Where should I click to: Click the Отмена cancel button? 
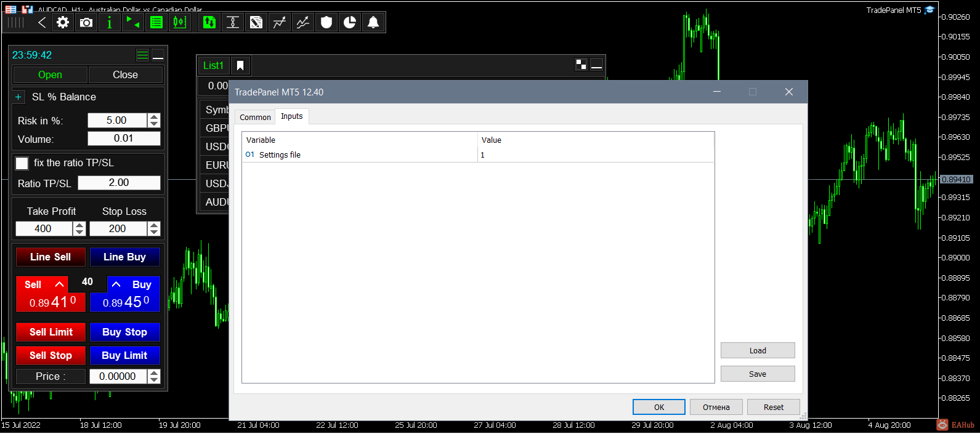716,407
